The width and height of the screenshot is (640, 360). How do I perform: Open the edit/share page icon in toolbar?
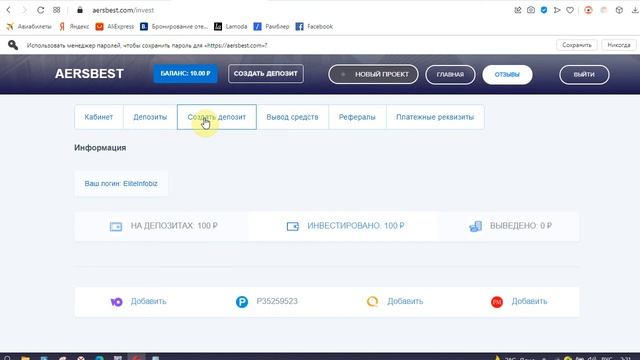point(518,10)
